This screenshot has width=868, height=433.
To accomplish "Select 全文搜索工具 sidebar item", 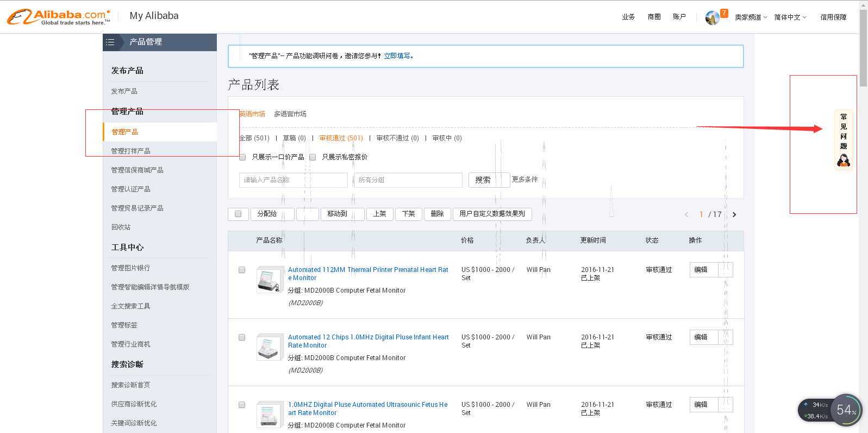I will (131, 306).
